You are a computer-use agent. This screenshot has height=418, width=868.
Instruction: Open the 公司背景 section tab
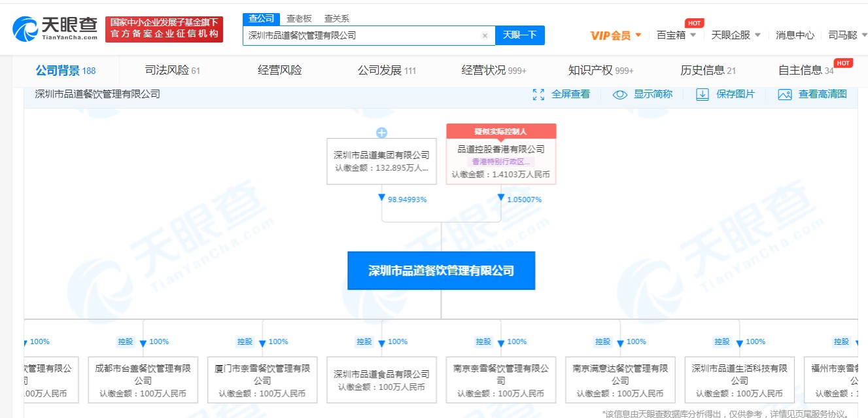(65, 71)
